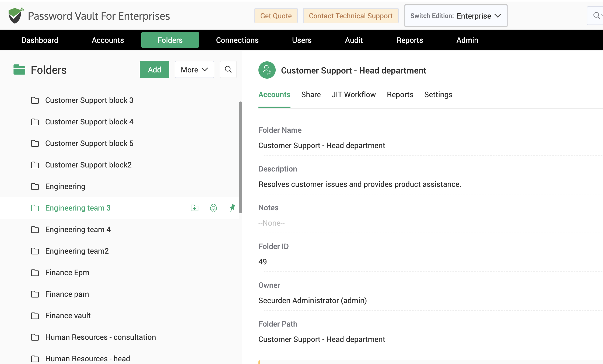
Task: Click the green Add folder button
Action: pyautogui.click(x=154, y=69)
